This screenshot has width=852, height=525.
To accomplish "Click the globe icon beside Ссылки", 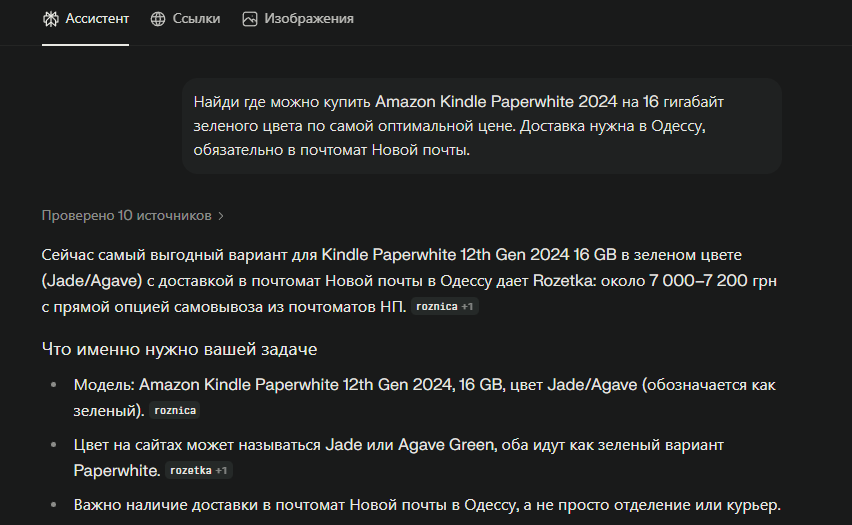I will (158, 19).
